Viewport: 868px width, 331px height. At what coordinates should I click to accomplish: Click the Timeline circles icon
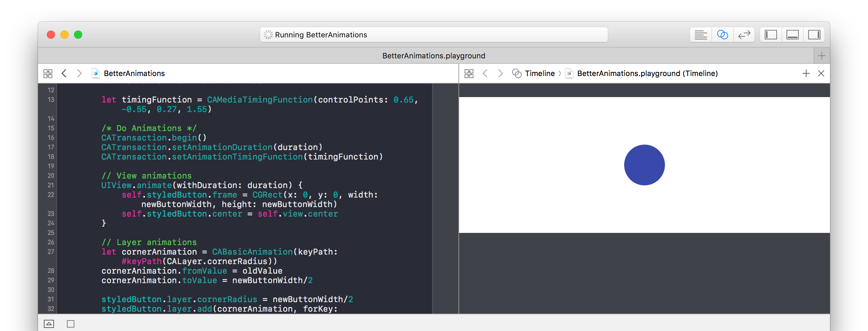click(517, 73)
